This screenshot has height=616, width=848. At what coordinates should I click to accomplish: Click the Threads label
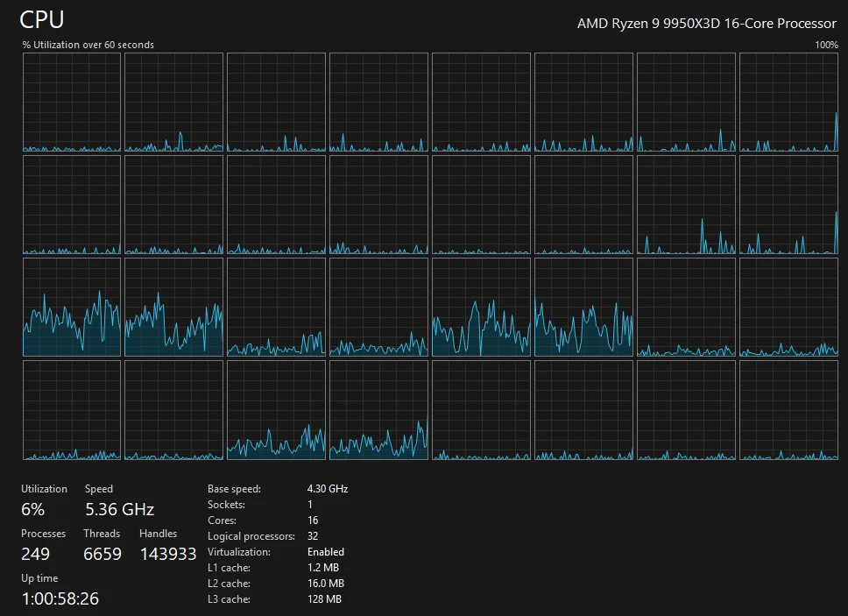pyautogui.click(x=102, y=534)
